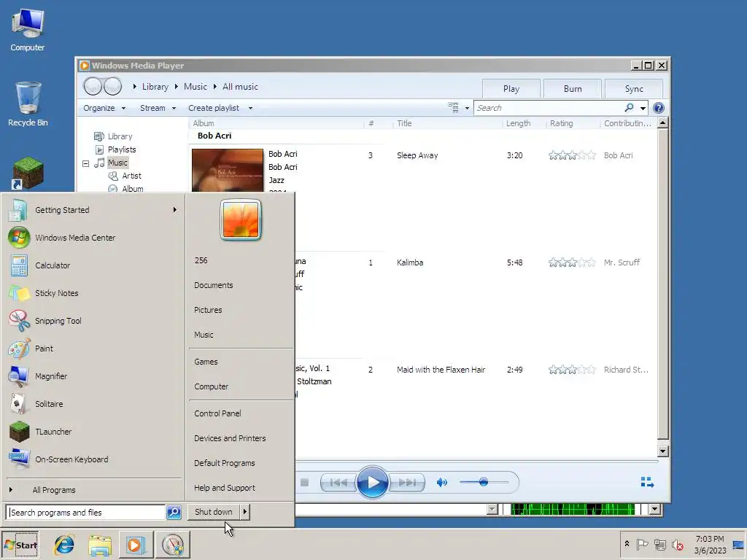Open Windows Media Center from Start menu
The width and height of the screenshot is (747, 560).
pyautogui.click(x=75, y=238)
